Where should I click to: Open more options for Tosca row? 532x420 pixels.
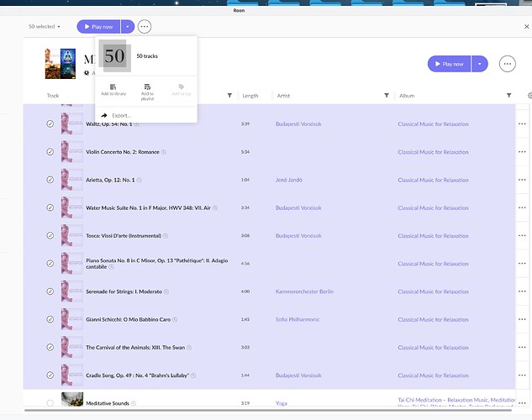[x=522, y=235]
